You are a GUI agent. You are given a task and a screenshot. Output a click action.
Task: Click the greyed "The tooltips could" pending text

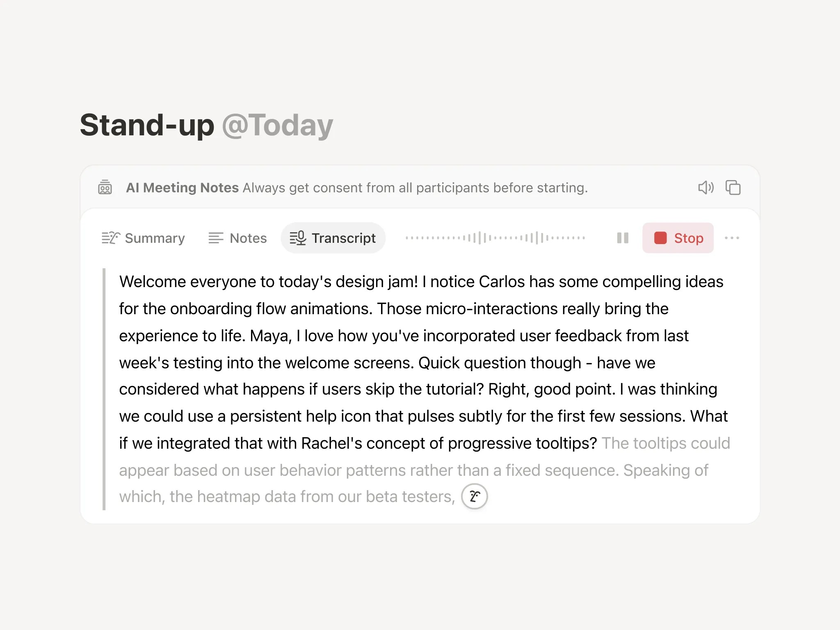(665, 443)
